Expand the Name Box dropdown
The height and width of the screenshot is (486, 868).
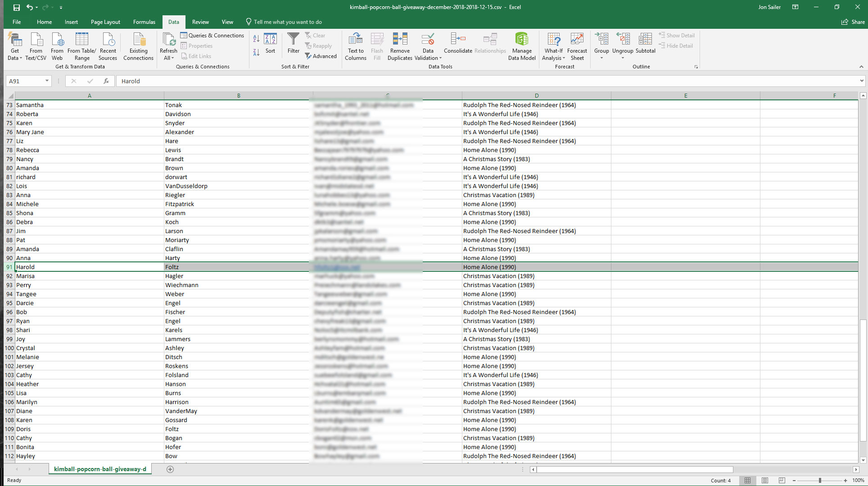(x=47, y=81)
